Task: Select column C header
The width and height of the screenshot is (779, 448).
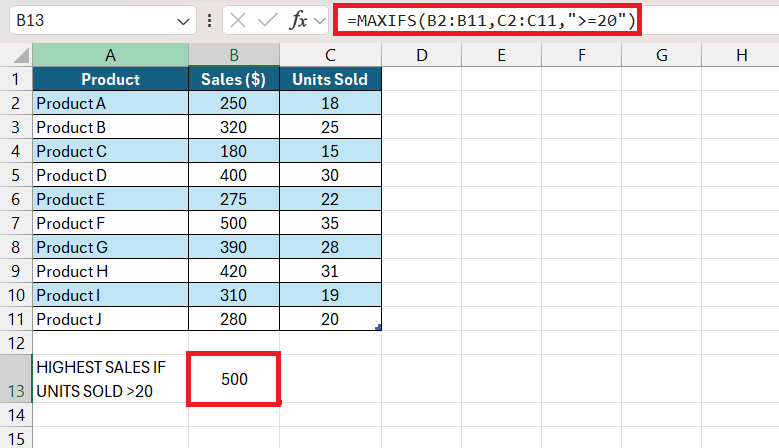Action: [330, 55]
